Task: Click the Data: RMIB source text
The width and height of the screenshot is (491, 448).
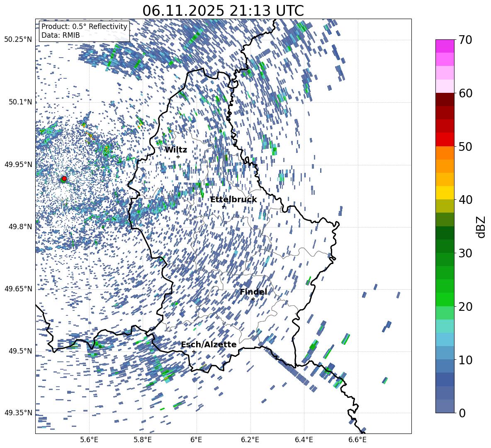Action: pos(61,35)
